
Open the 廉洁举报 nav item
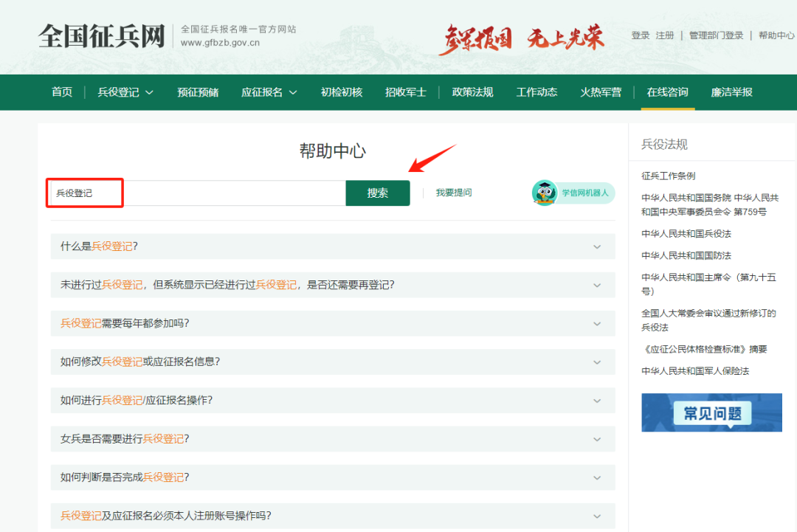click(x=731, y=92)
